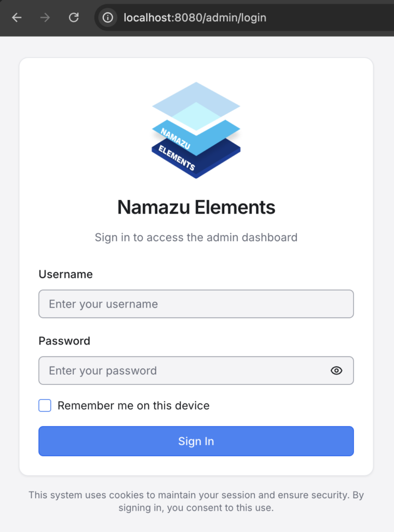
Task: Click the "Sign in to access" subtitle
Action: tap(196, 237)
